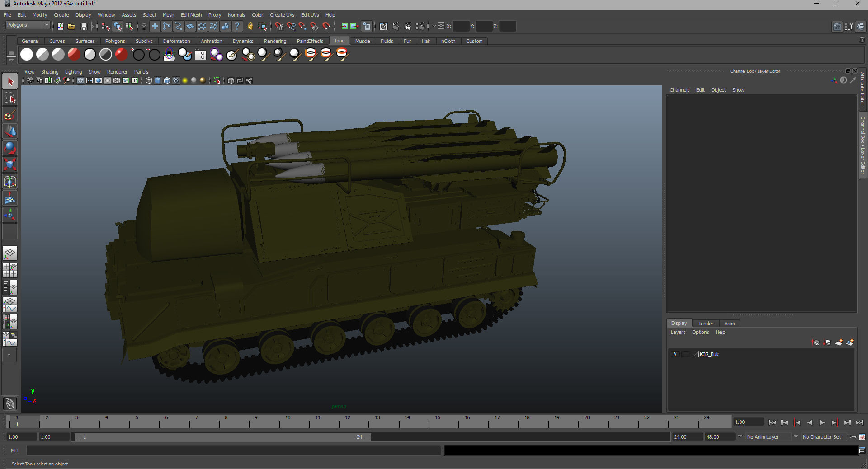
Task: Toggle smooth shade all blue cube
Action: pyautogui.click(x=158, y=80)
